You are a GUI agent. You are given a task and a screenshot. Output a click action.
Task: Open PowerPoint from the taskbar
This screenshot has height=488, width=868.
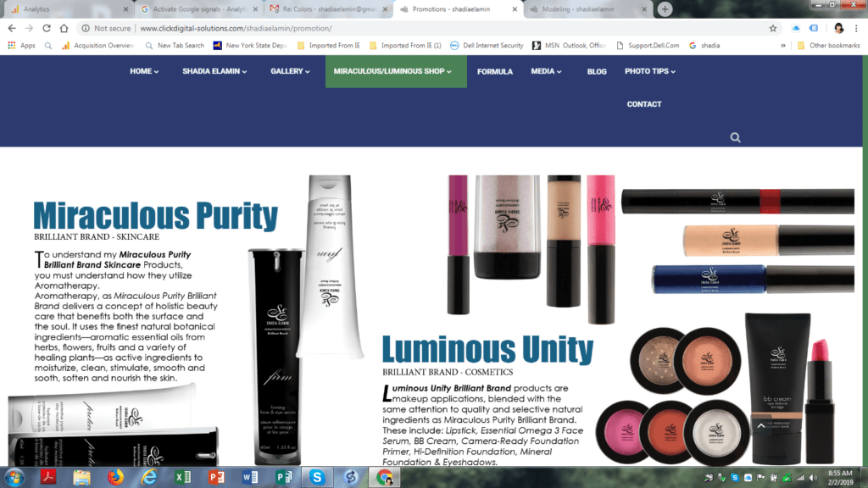coord(216,477)
